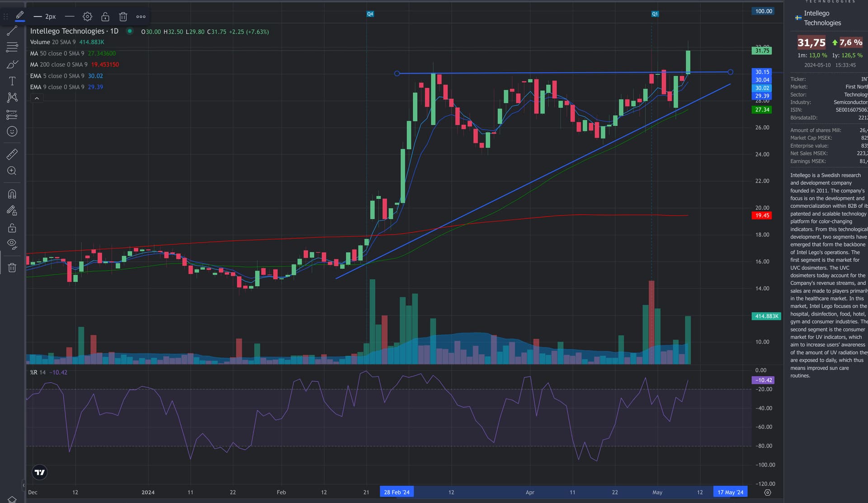Select the Measure ruler tool
This screenshot has height=503, width=868.
click(x=12, y=154)
